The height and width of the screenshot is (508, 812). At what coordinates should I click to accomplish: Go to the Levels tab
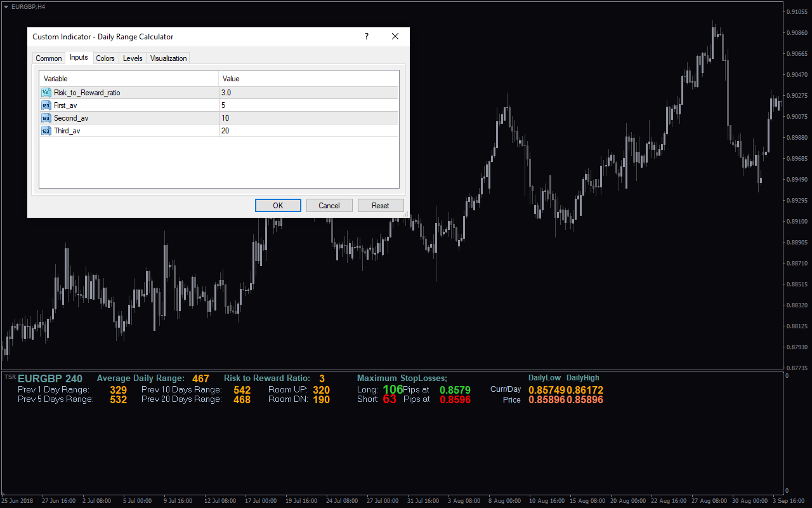(133, 58)
